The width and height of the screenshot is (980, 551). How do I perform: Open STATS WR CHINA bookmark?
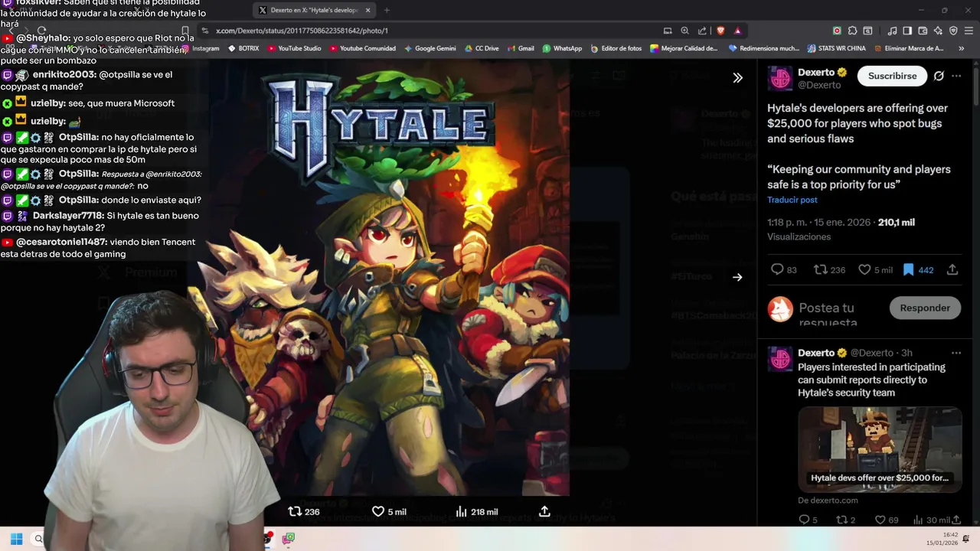pos(836,48)
